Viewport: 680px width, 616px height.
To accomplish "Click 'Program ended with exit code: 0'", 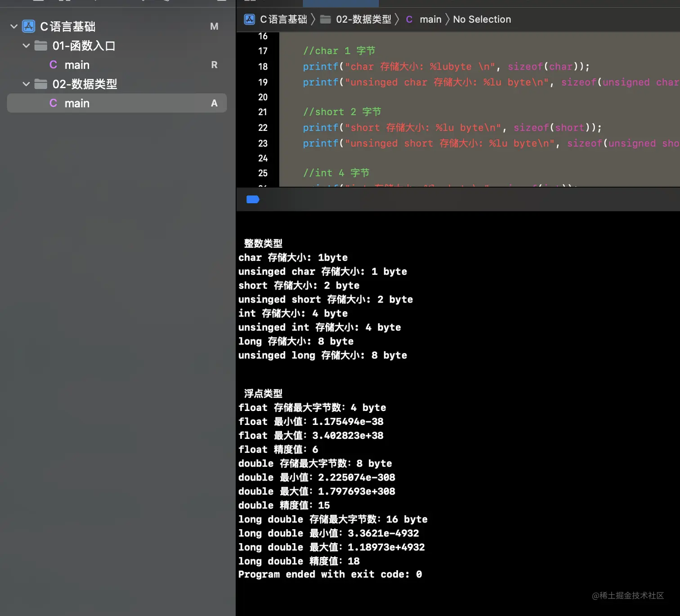I will click(330, 574).
